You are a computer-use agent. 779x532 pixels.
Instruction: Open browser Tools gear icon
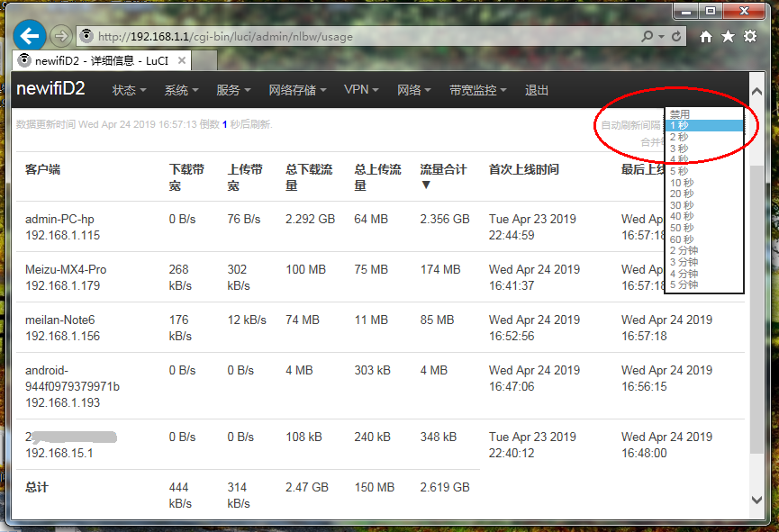(750, 37)
